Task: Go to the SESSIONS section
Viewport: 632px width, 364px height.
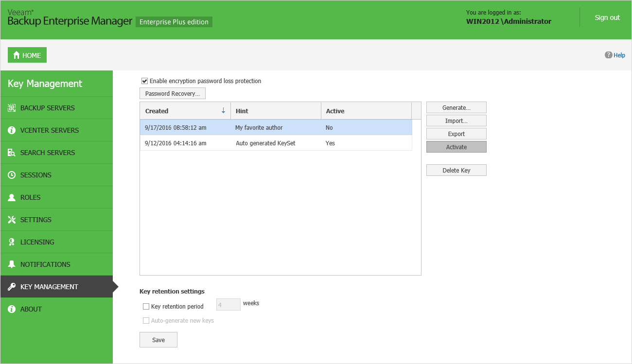Action: [x=56, y=175]
